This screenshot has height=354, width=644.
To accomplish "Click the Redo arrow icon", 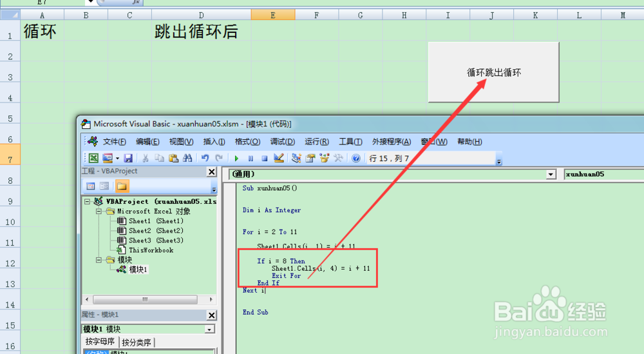I will 219,158.
